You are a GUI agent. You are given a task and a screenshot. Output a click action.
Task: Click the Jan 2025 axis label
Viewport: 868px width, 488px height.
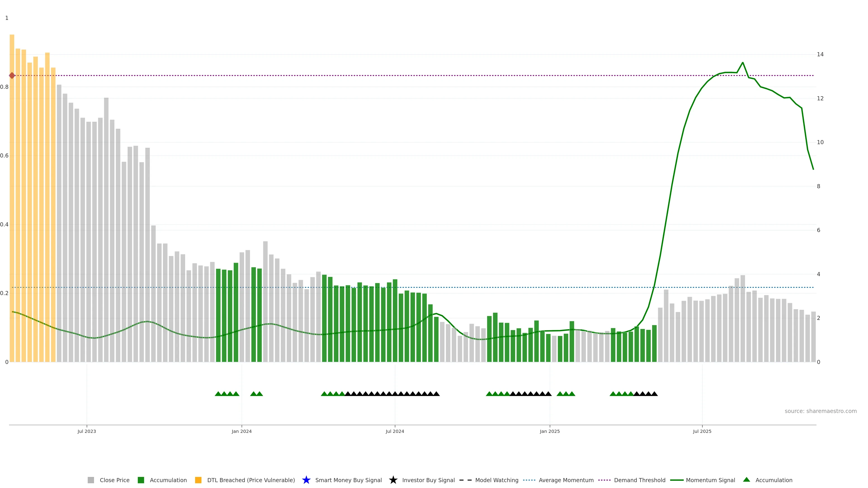pos(550,431)
